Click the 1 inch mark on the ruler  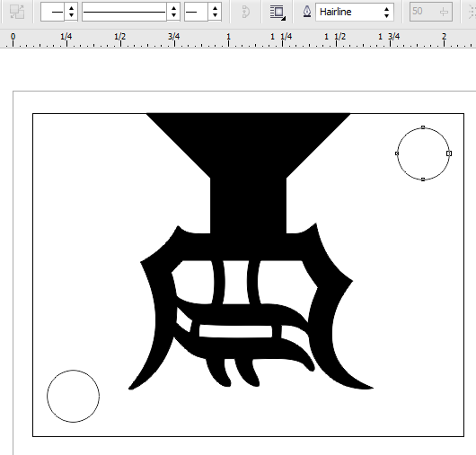point(228,38)
